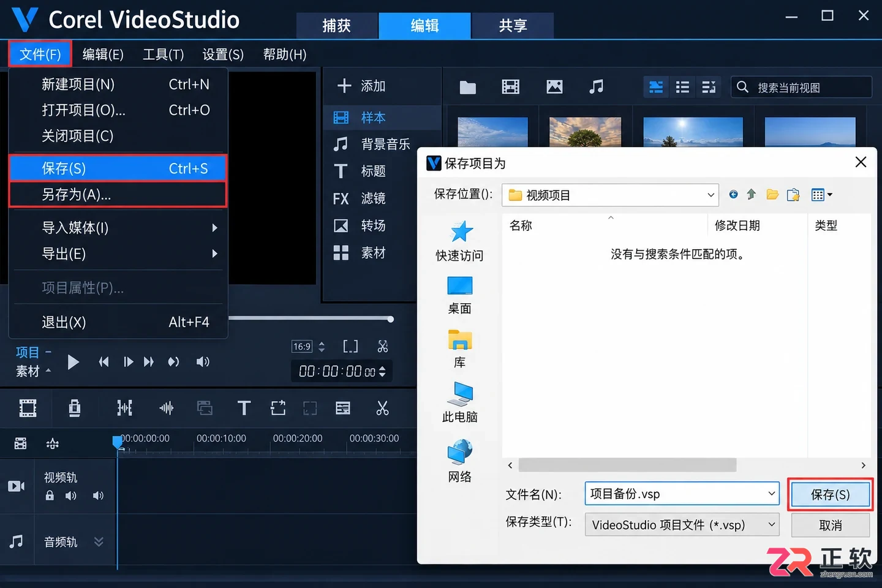882x588 pixels.
Task: Select the tree landscape thumbnail
Action: pyautogui.click(x=585, y=132)
